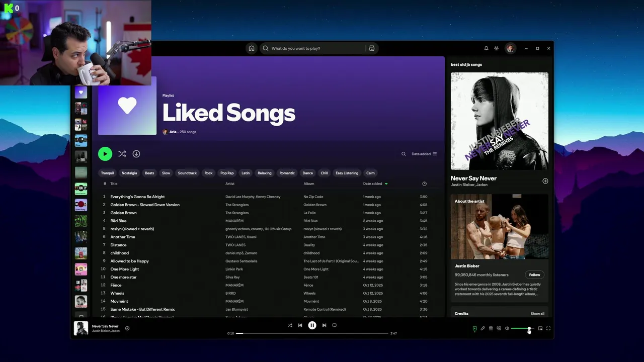Open the Never Say Never album art
This screenshot has height=362, width=644.
pos(500,121)
